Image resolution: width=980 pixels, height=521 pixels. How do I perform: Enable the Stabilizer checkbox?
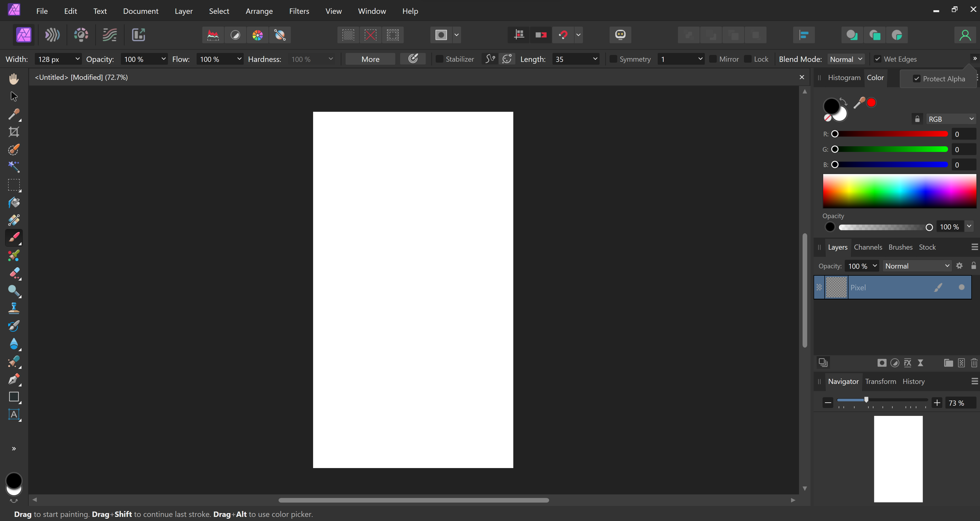[x=439, y=59]
